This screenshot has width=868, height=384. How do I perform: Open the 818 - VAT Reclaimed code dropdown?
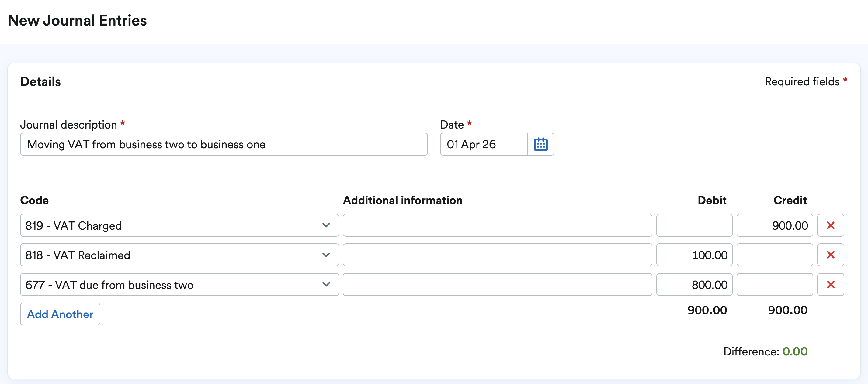pyautogui.click(x=179, y=255)
